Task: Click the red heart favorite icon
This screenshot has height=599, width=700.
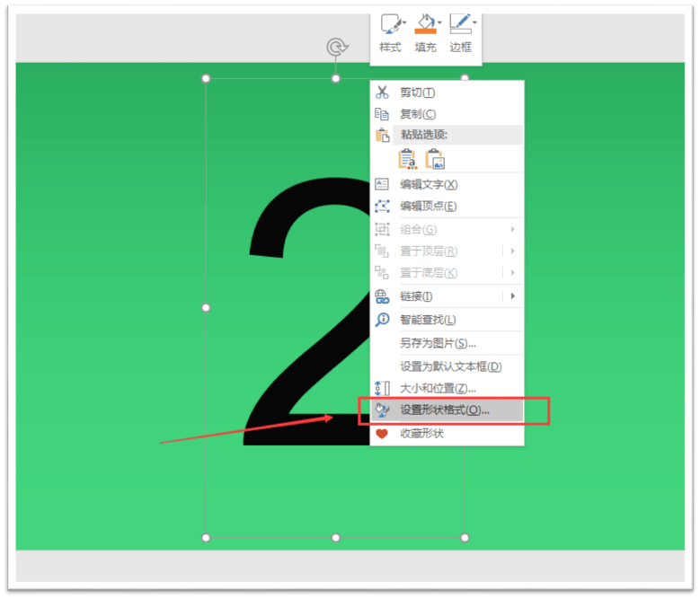Action: (x=382, y=434)
